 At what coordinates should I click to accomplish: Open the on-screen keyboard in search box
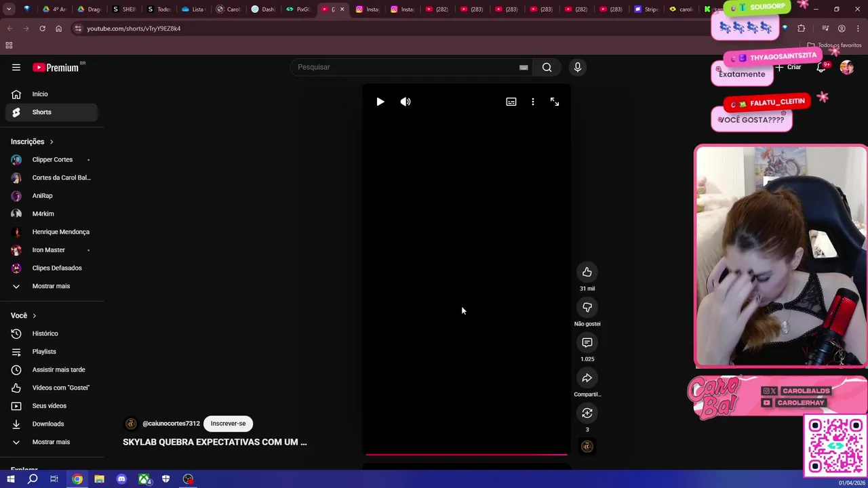pos(524,67)
